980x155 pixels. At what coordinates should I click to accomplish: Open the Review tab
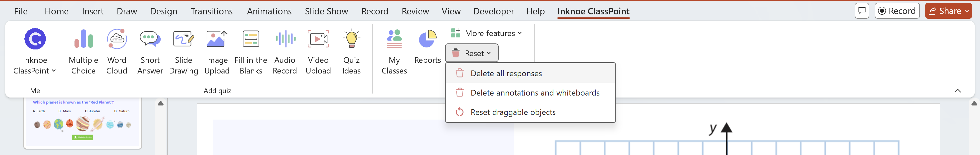[415, 11]
